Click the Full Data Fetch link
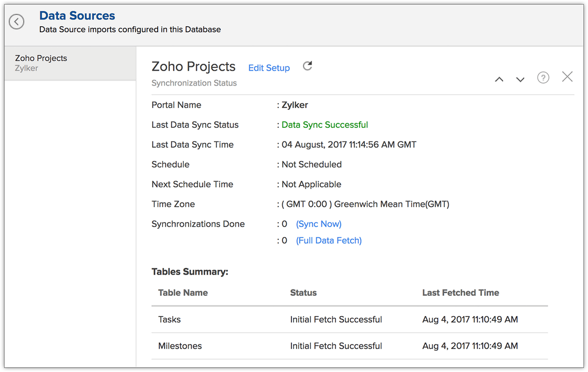Image resolution: width=588 pixels, height=372 pixels. click(329, 241)
